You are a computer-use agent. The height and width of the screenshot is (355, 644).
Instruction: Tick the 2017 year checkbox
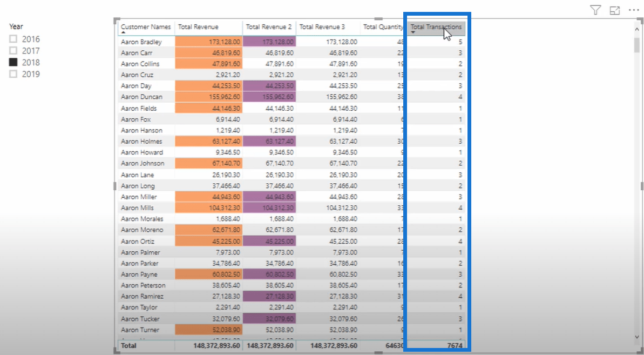coord(13,51)
